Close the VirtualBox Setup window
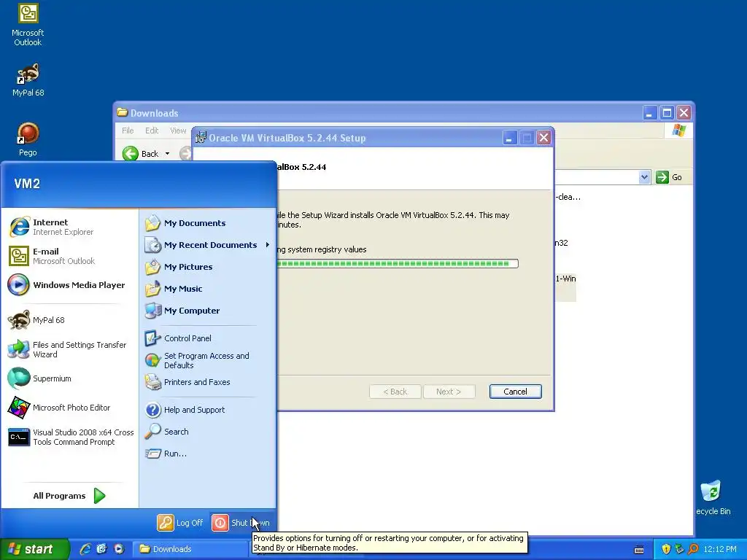The height and width of the screenshot is (560, 747). [x=543, y=138]
